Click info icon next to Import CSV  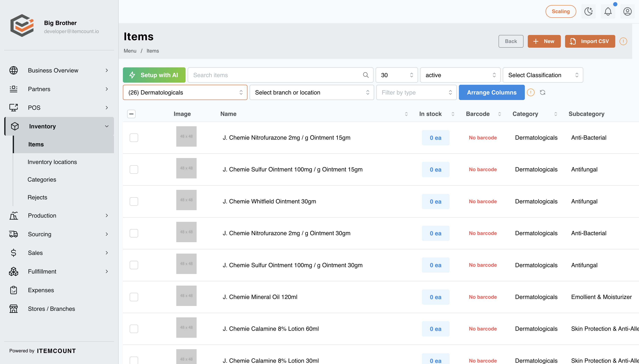(x=623, y=41)
